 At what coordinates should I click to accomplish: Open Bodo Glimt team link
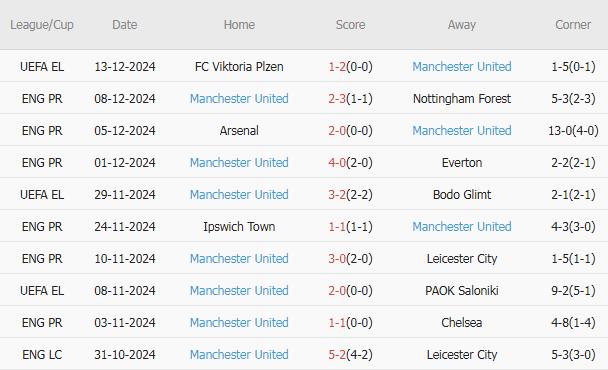[461, 195]
